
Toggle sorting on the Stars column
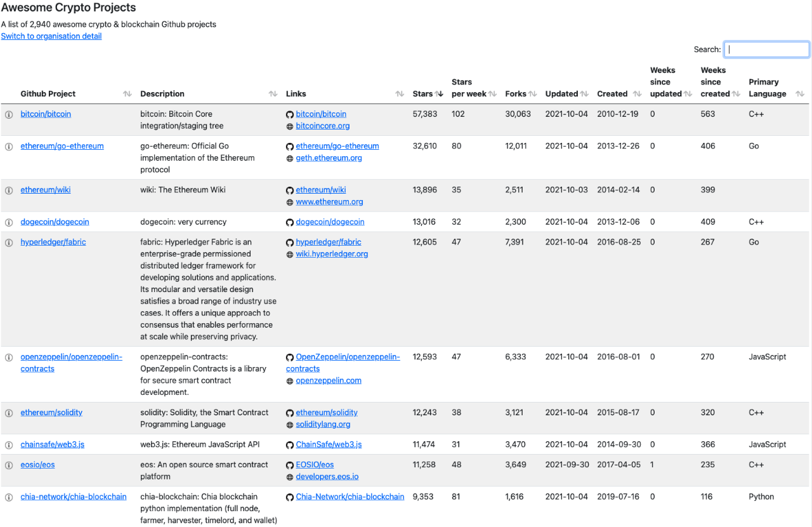(x=439, y=94)
